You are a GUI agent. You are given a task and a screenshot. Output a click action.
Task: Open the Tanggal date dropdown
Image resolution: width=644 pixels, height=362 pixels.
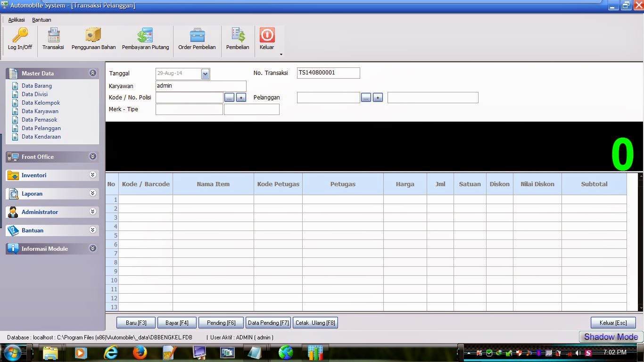pos(205,74)
